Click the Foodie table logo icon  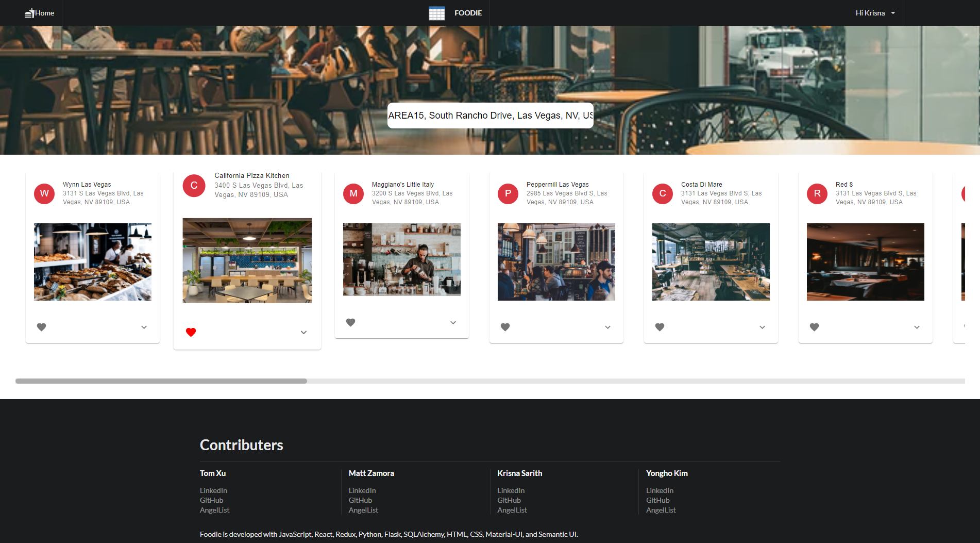click(x=436, y=13)
